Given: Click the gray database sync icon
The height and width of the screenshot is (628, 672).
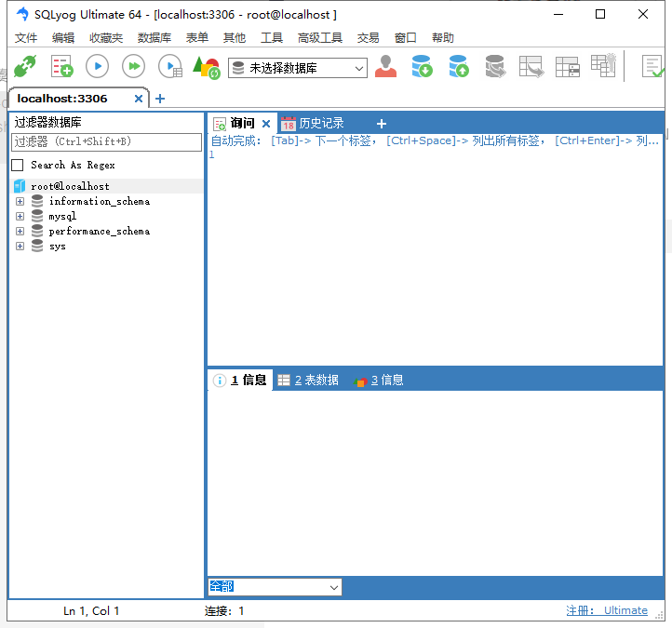Looking at the screenshot, I should 495,66.
